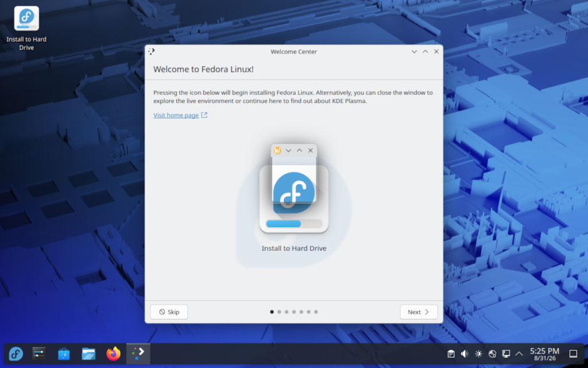Skip the Welcome Center tour
Screen dimensions: 588x368
[x=169, y=312]
